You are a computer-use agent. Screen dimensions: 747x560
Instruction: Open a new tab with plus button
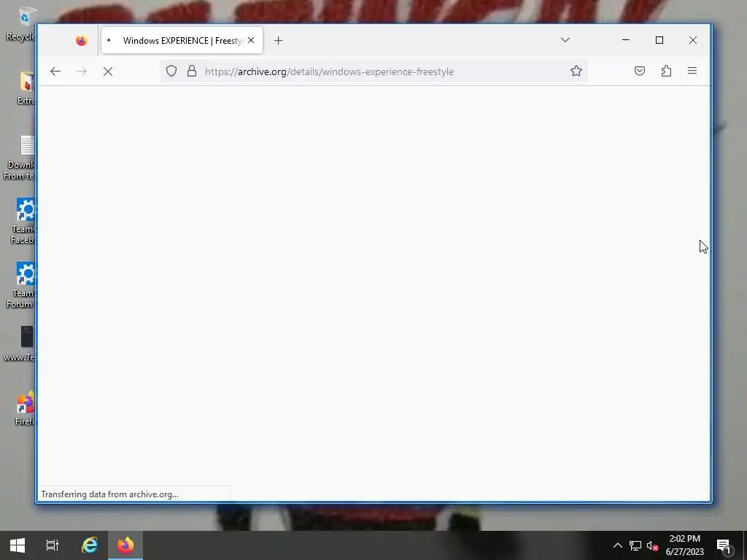(x=278, y=41)
